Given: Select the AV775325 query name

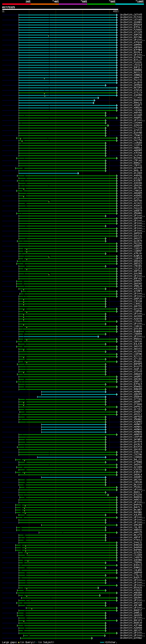Looking at the screenshot, I should pyautogui.click(x=8, y=7).
